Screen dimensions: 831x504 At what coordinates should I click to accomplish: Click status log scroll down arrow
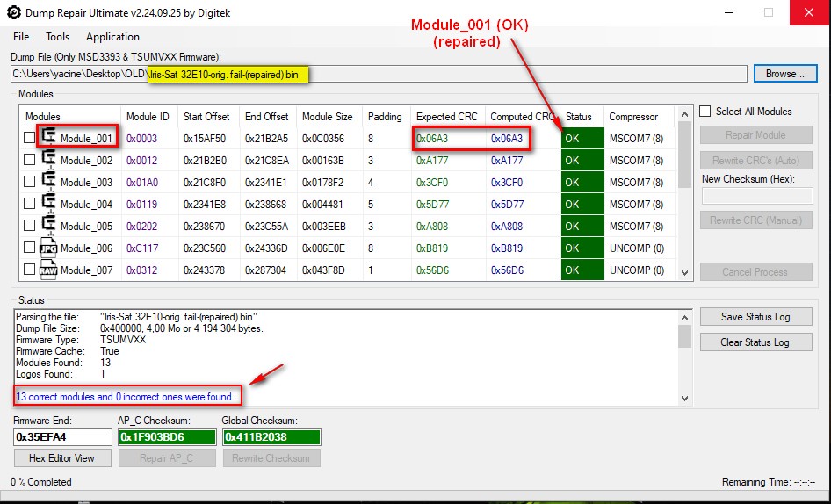click(x=684, y=398)
